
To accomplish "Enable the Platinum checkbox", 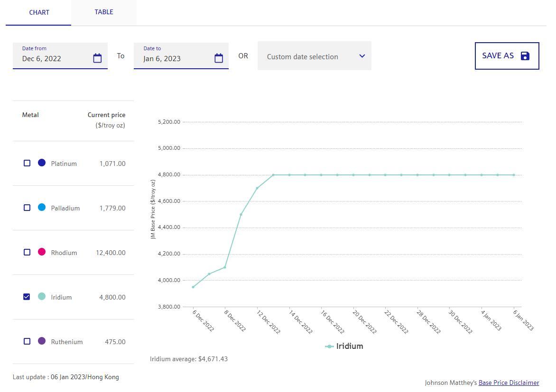I will tap(27, 163).
